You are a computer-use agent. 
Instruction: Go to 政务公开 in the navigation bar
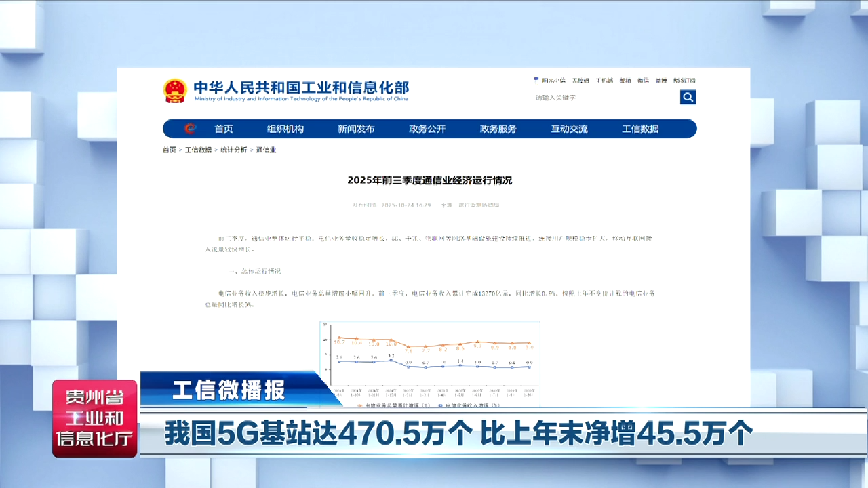pos(427,129)
